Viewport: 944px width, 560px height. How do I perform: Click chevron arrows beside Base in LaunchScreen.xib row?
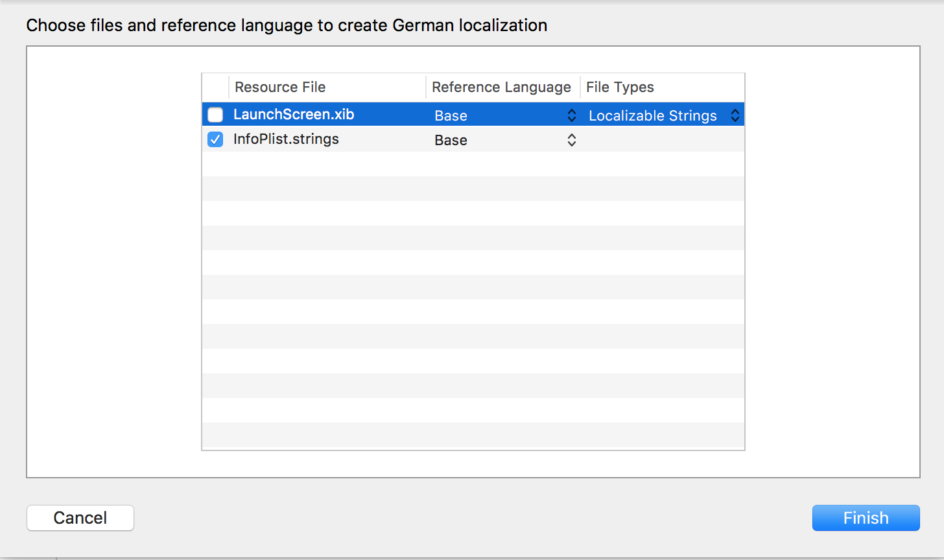point(571,115)
